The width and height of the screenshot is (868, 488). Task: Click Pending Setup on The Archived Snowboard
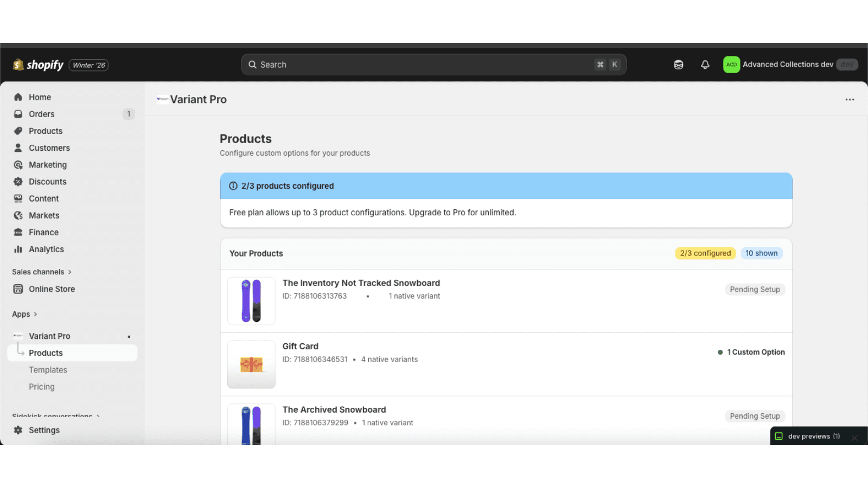755,416
